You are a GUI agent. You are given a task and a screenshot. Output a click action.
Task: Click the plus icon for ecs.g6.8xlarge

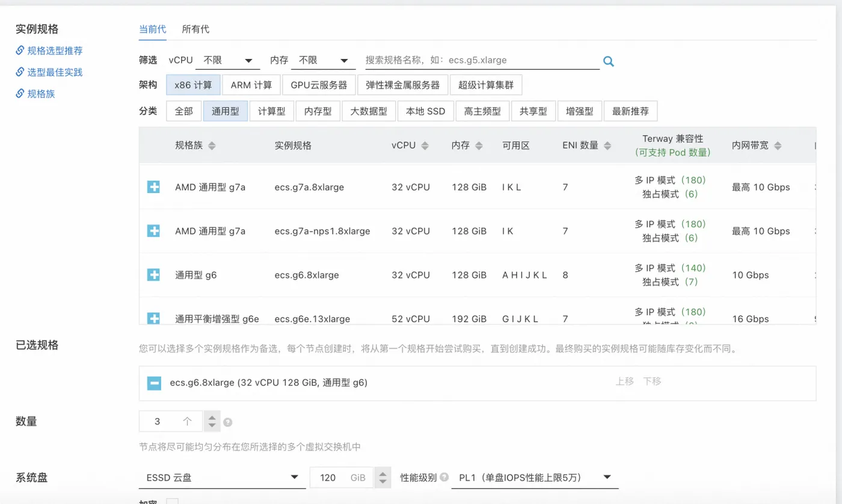click(x=153, y=275)
